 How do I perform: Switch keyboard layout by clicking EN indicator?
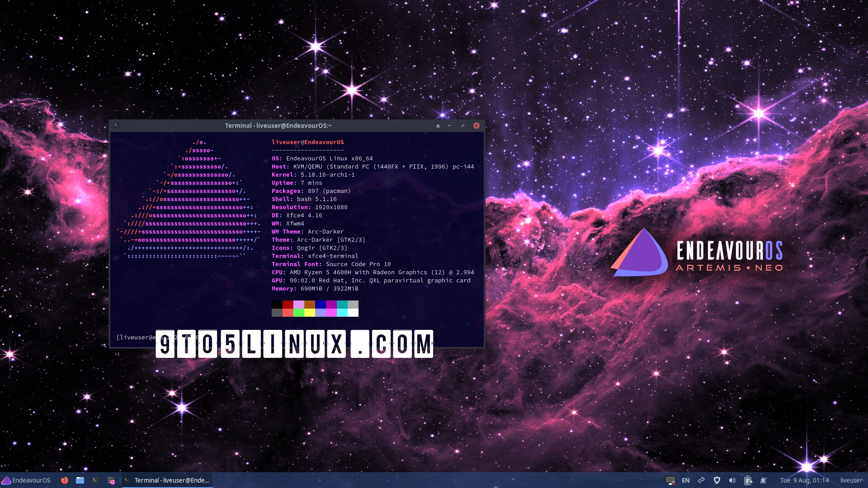pos(686,480)
